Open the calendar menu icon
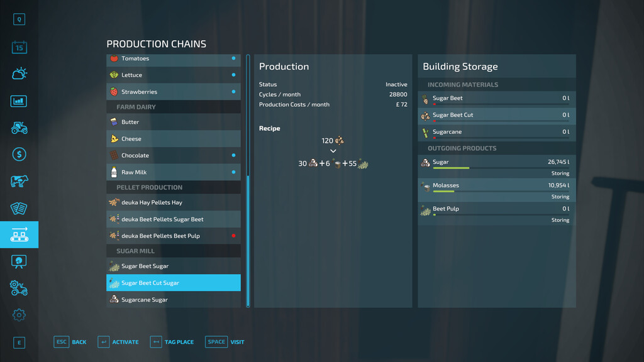 19,47
